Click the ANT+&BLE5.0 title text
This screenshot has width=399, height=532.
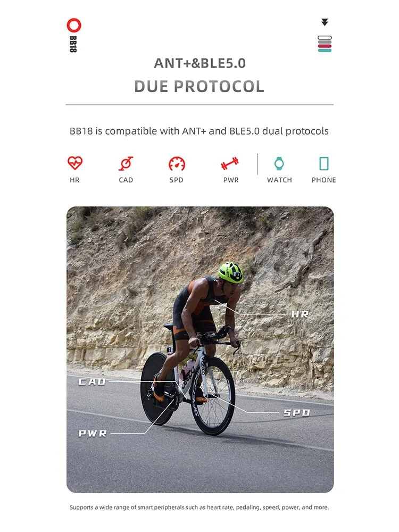pyautogui.click(x=199, y=63)
